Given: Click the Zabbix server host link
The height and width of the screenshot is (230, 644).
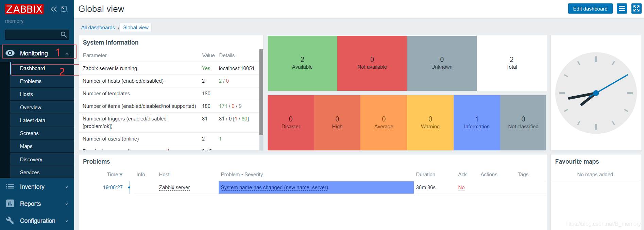Looking at the screenshot, I should click(174, 187).
